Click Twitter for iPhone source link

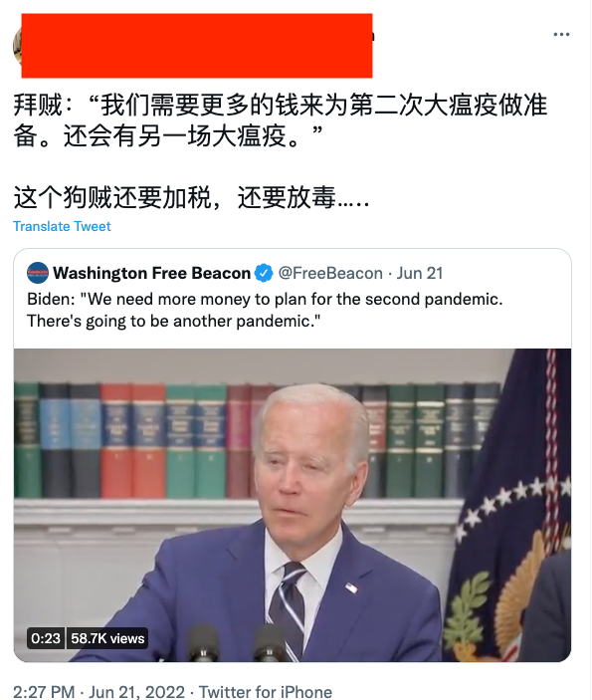tap(266, 692)
